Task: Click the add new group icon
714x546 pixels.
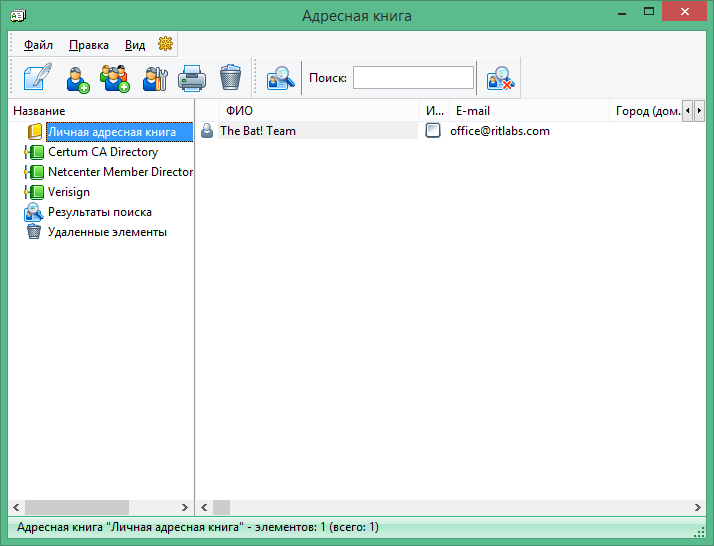Action: pos(116,78)
